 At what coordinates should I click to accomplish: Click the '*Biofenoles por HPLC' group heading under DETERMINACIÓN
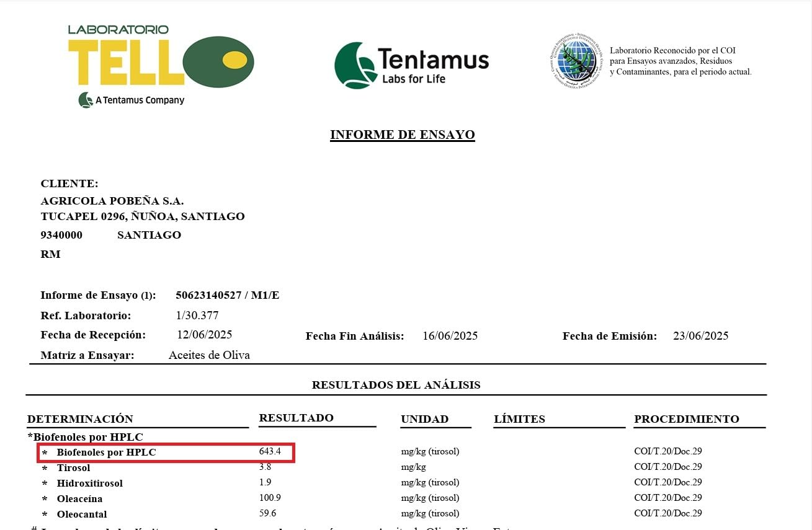pos(85,437)
